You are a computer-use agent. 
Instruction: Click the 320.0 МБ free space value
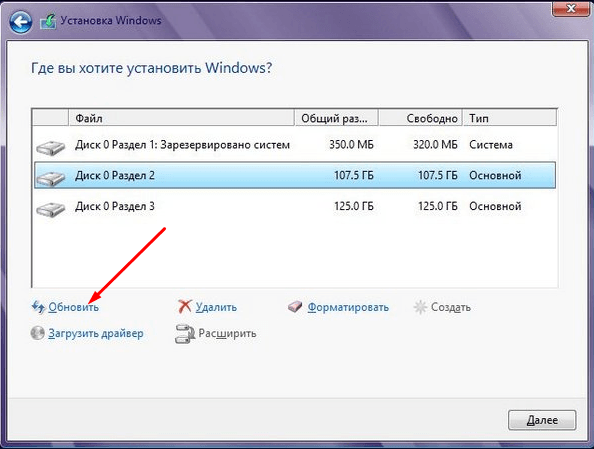click(x=435, y=145)
